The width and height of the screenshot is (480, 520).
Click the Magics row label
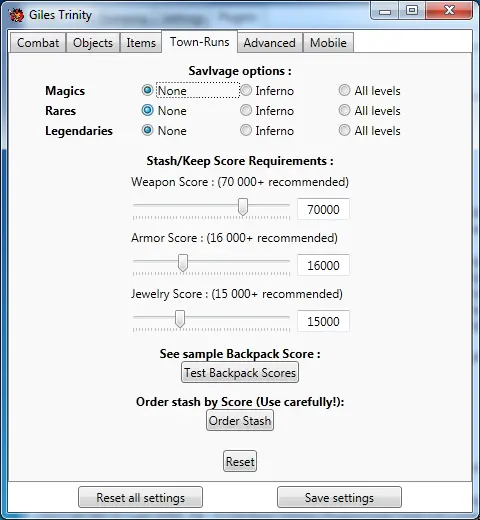tap(65, 91)
